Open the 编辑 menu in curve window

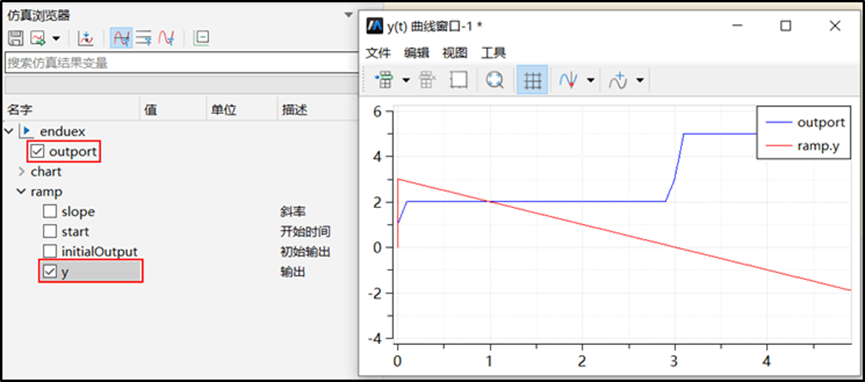tap(417, 53)
